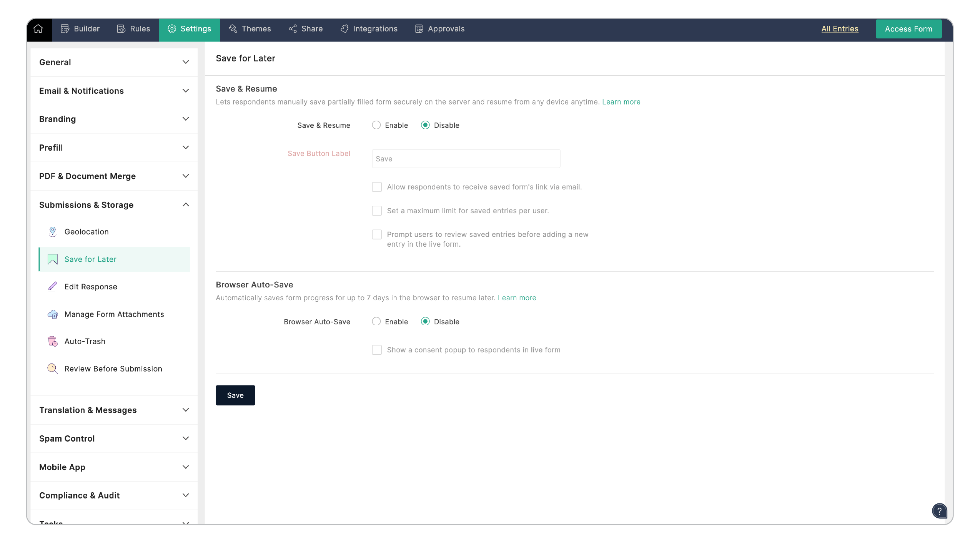Viewport: 980px width, 543px height.
Task: Click the Edit Response pencil icon
Action: (x=52, y=286)
